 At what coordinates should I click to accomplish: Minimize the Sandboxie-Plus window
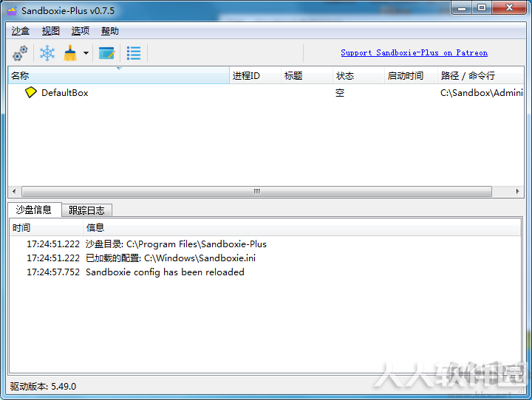(462, 8)
